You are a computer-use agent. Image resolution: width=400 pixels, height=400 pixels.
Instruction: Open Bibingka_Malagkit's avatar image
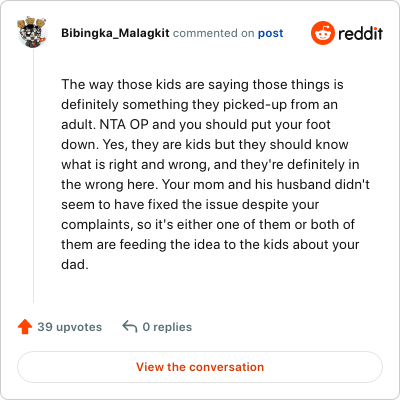pos(32,32)
